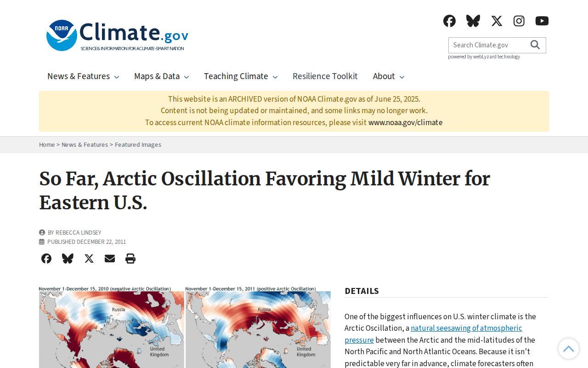Email this article via envelope icon
The image size is (588, 368).
point(110,259)
